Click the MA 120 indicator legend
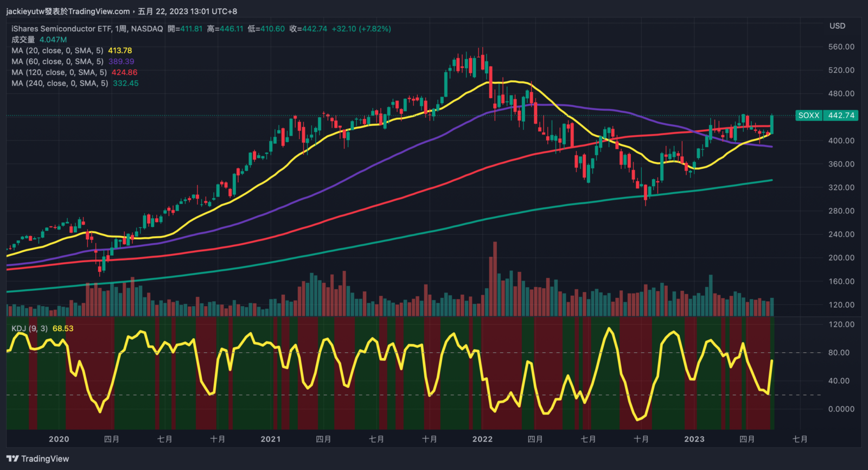The width and height of the screenshot is (868, 470). (59, 72)
